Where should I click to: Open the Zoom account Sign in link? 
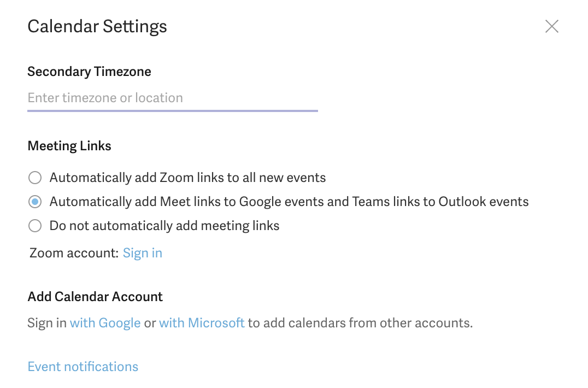[142, 254]
